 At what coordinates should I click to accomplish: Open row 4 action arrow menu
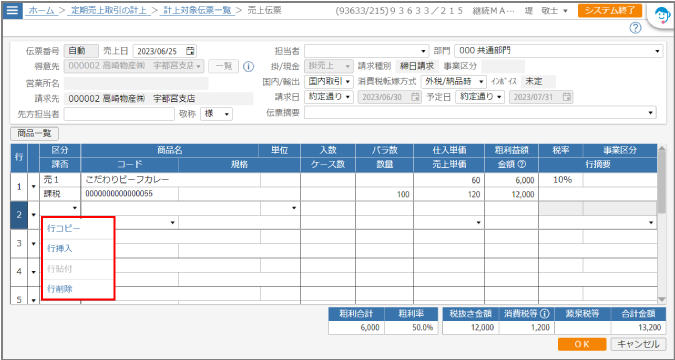[34, 272]
